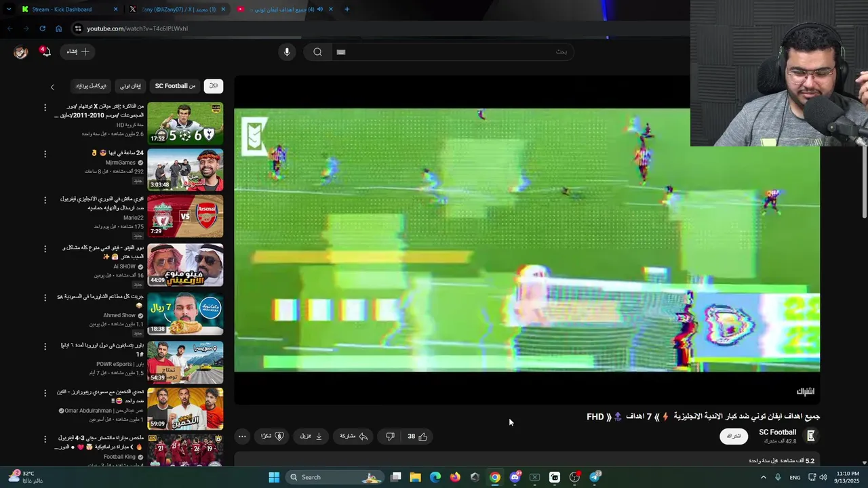The image size is (868, 488).
Task: Open Ahmed Show 18:38 video thumbnail
Action: (x=185, y=314)
